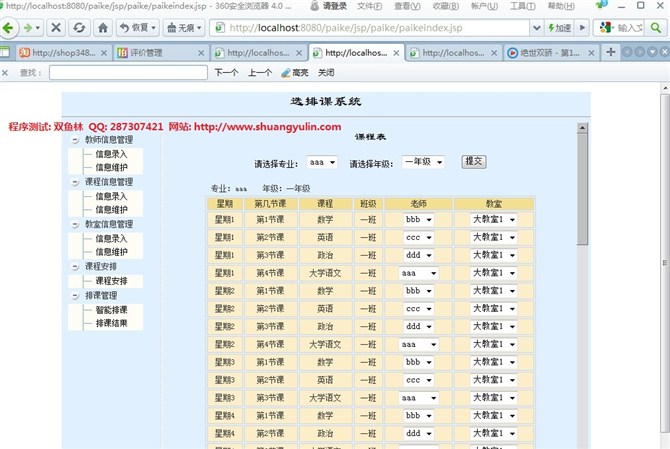
Task: Close the http://shop348 tab
Action: pos(104,53)
